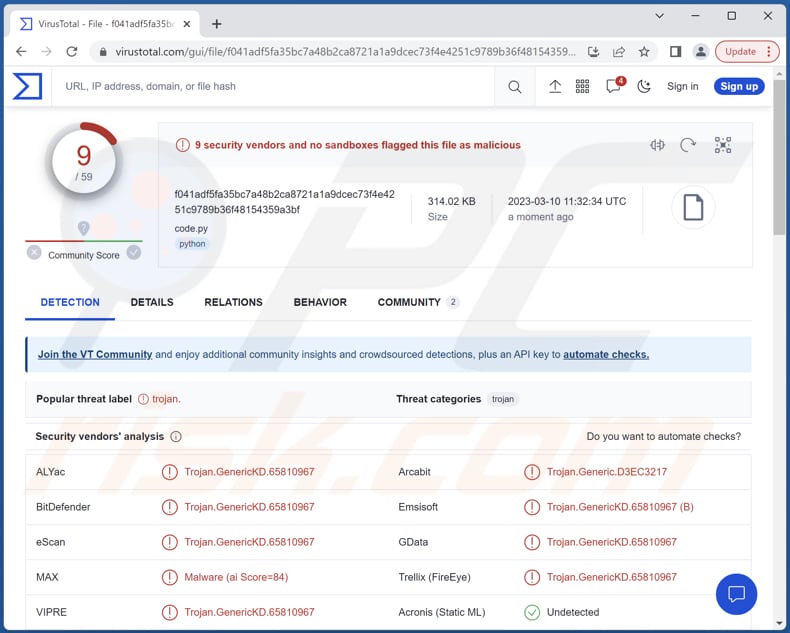Image resolution: width=790 pixels, height=633 pixels.
Task: Click Acronis (Static ML) Undetected result
Action: coord(573,612)
